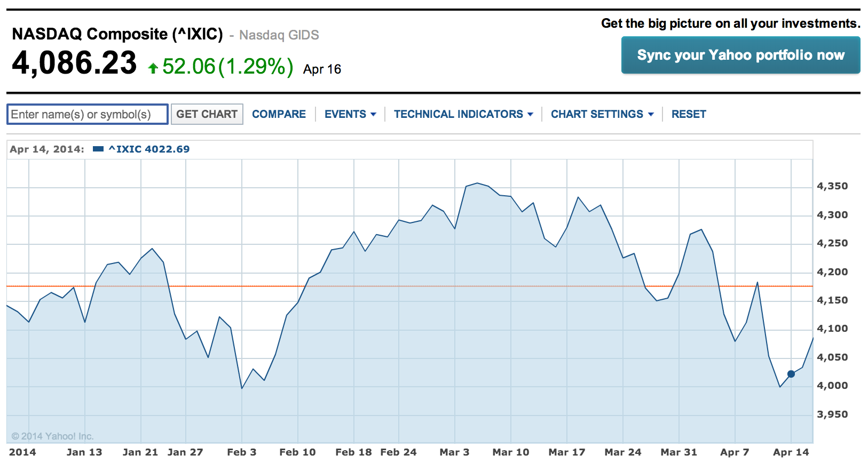Click the Nasdaq GIDS label
Viewport: 868px width, 463px height.
[x=279, y=35]
